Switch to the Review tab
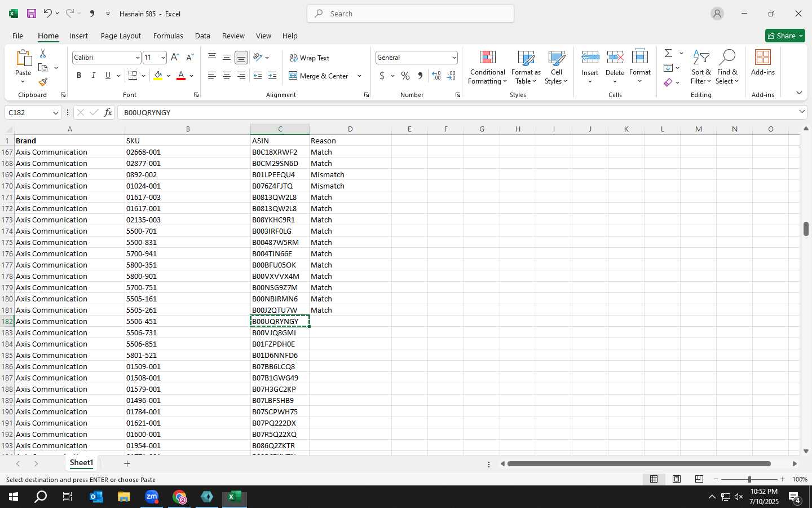Screen dimensions: 812x508 [x=233, y=36]
